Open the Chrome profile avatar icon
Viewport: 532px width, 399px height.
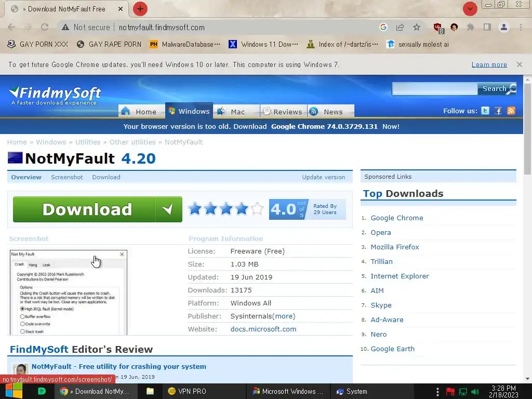click(x=504, y=27)
